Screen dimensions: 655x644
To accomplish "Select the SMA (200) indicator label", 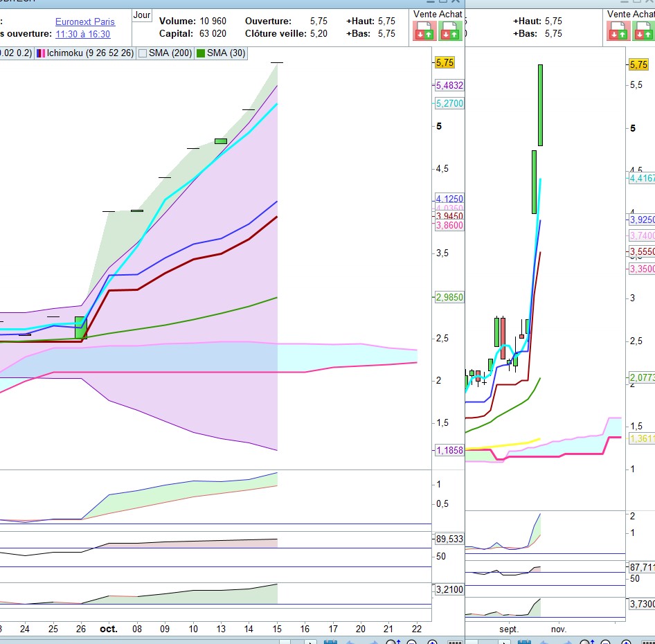I will pos(171,53).
